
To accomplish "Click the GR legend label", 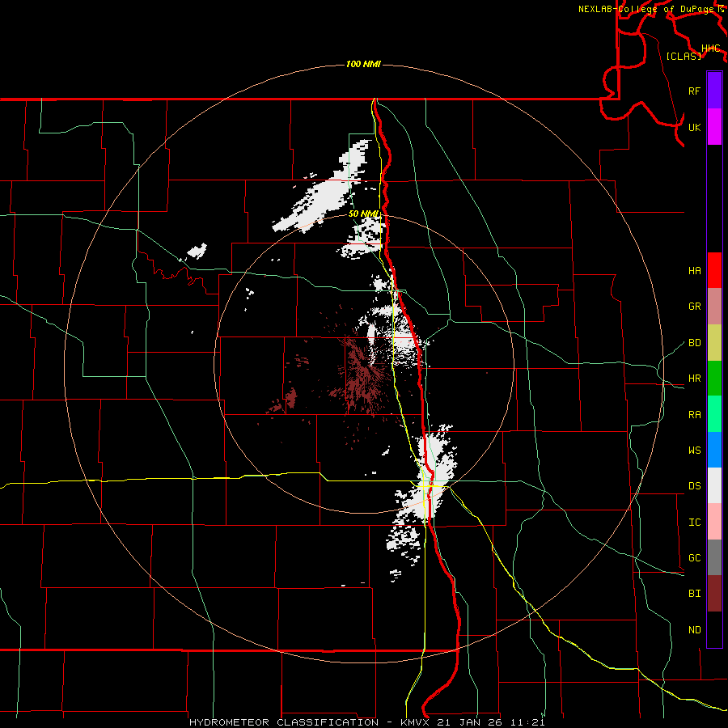I will (694, 307).
